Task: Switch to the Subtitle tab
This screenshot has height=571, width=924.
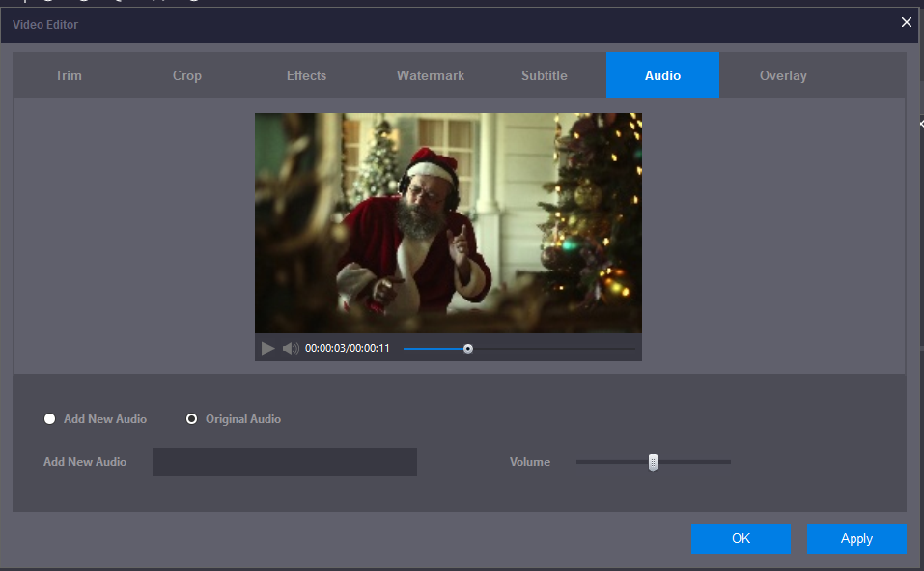Action: click(x=544, y=75)
